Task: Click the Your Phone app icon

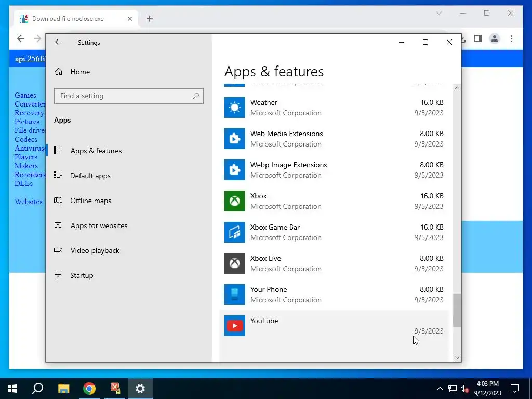Action: click(234, 295)
